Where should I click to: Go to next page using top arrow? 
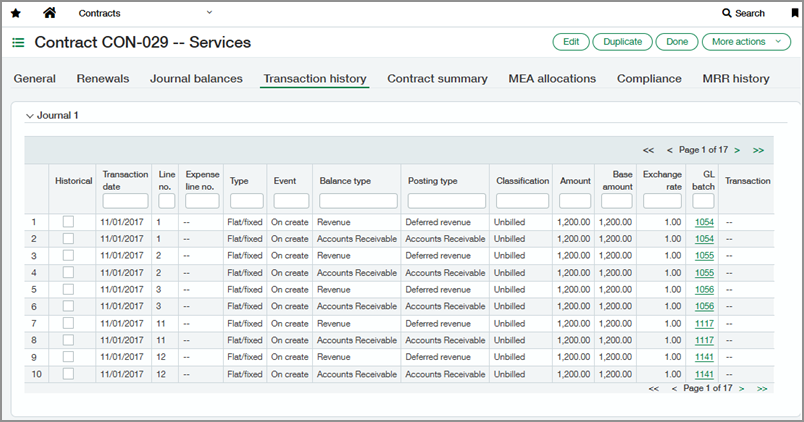737,150
